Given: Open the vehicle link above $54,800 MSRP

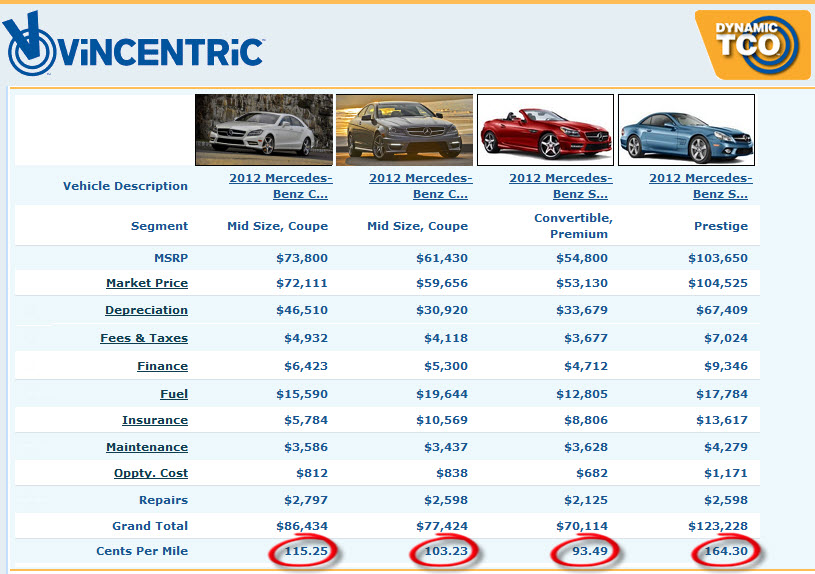Looking at the screenshot, I should (x=561, y=186).
